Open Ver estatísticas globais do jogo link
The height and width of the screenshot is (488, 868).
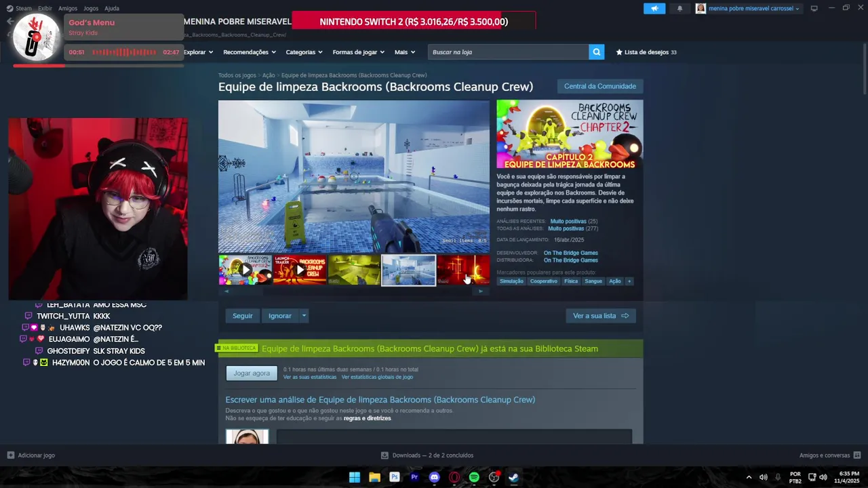[x=377, y=377]
